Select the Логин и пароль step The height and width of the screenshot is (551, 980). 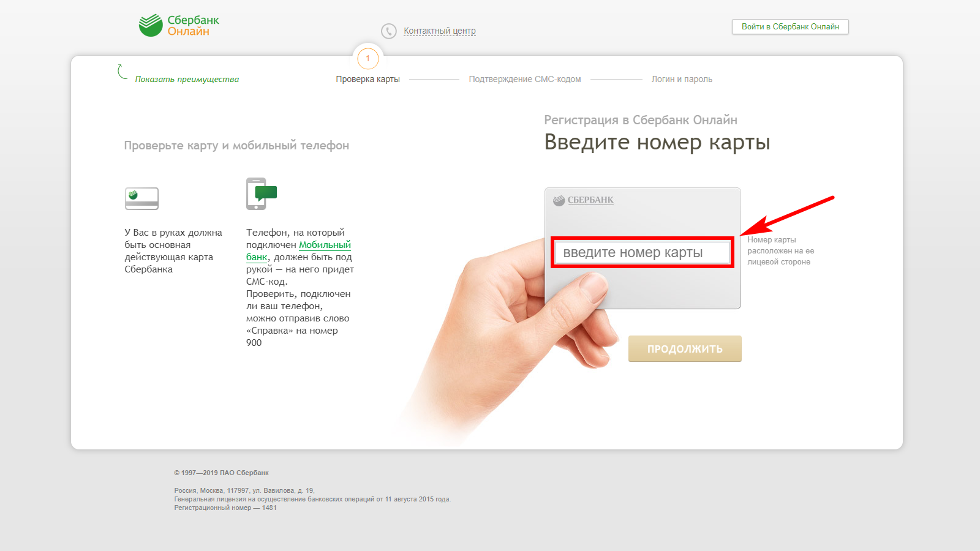682,79
